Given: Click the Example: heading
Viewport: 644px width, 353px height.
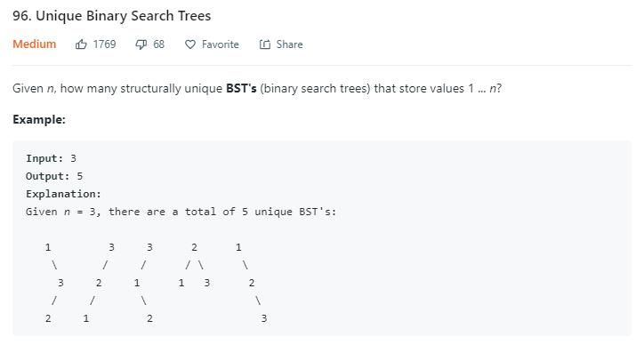Looking at the screenshot, I should click(39, 119).
